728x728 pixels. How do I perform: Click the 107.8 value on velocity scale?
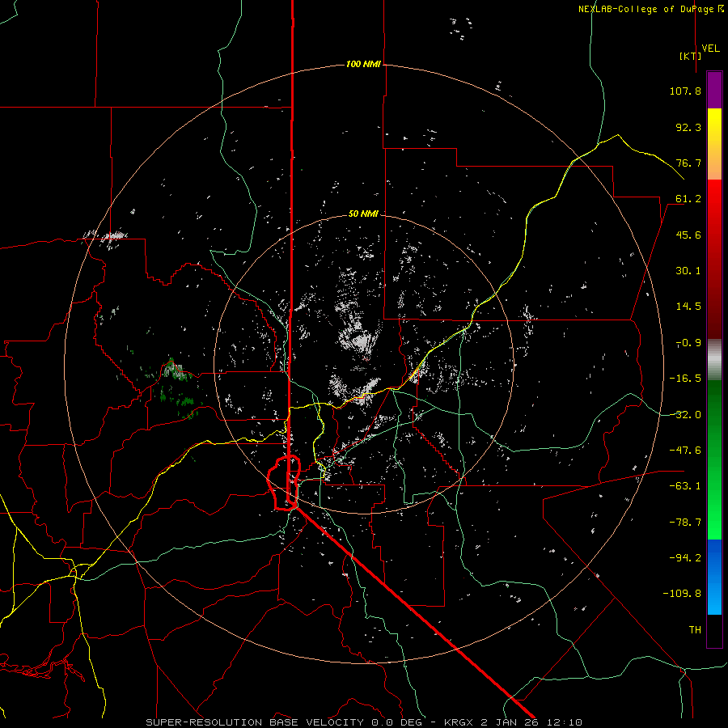pyautogui.click(x=685, y=91)
